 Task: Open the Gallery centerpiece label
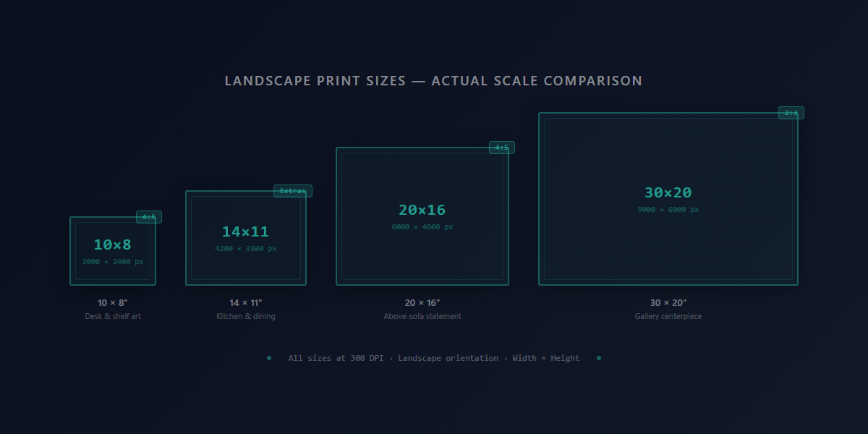[667, 315]
